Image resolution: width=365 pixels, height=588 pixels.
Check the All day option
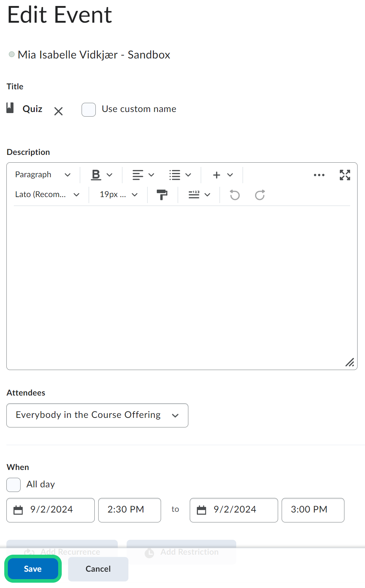[x=13, y=485]
